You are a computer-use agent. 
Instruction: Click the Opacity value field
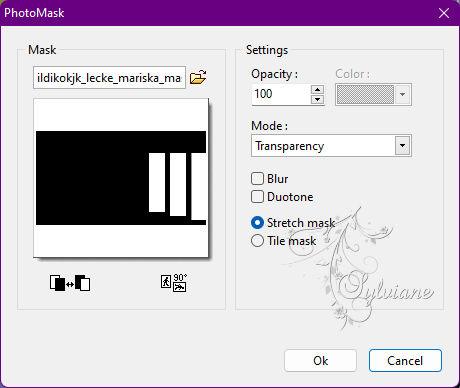pyautogui.click(x=281, y=94)
